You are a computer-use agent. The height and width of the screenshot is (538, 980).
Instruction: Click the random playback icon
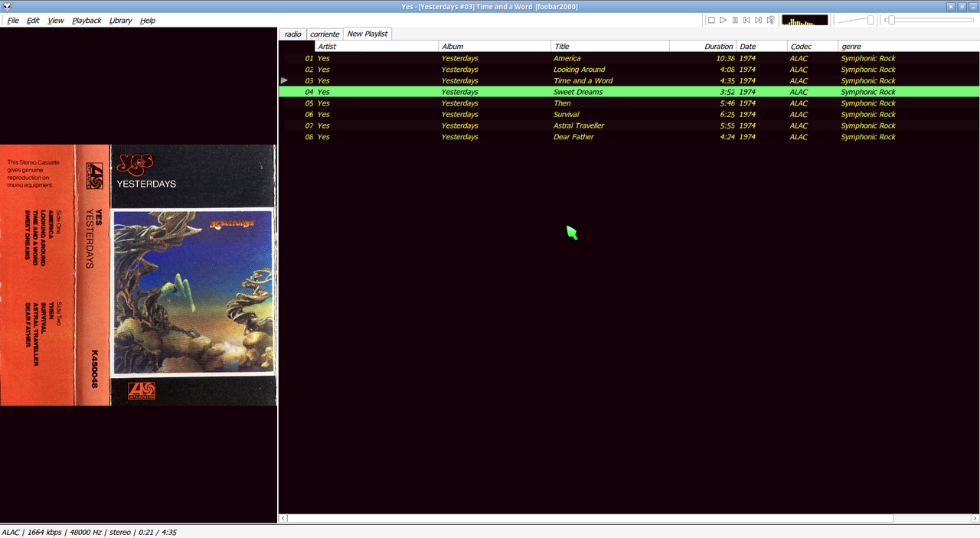coord(770,20)
